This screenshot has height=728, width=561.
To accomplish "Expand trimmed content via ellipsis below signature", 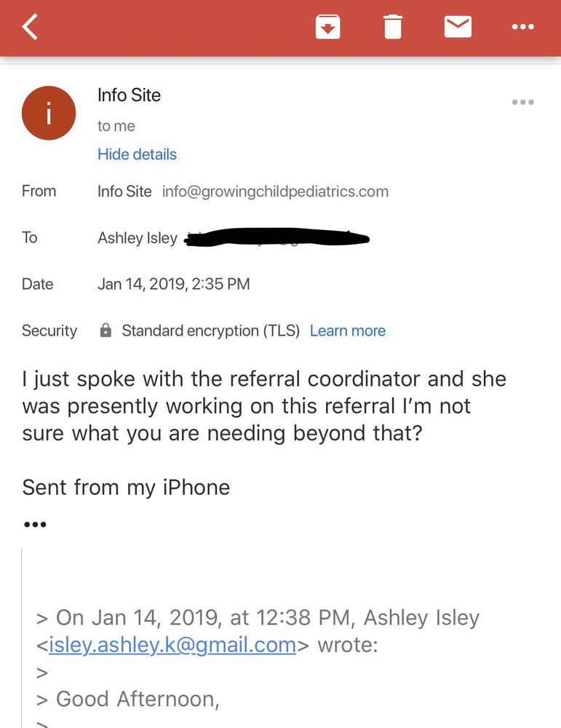I will [x=35, y=524].
